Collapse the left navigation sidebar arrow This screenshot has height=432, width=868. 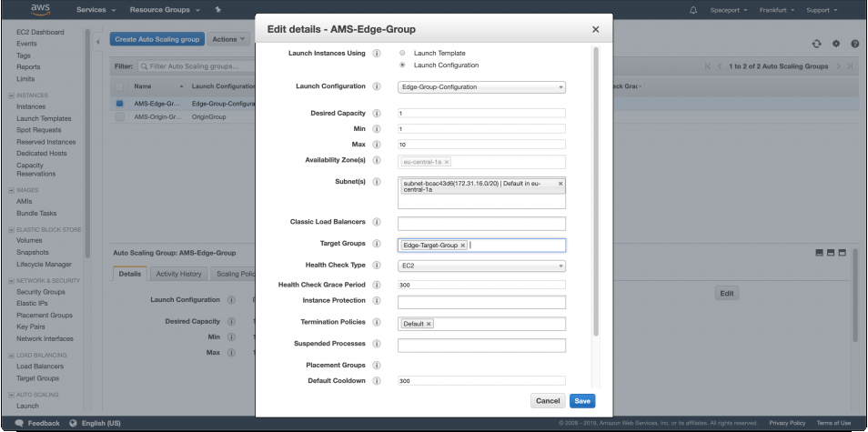click(x=98, y=42)
